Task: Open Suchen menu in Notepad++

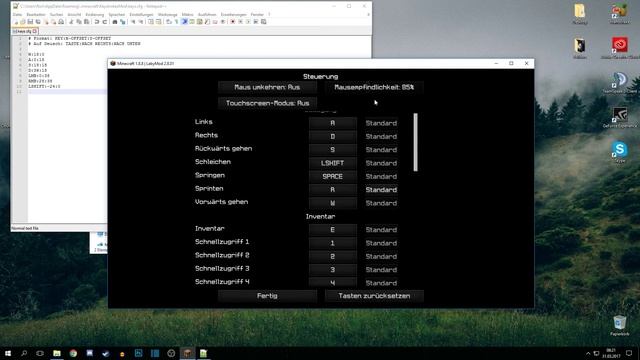Action: point(56,15)
